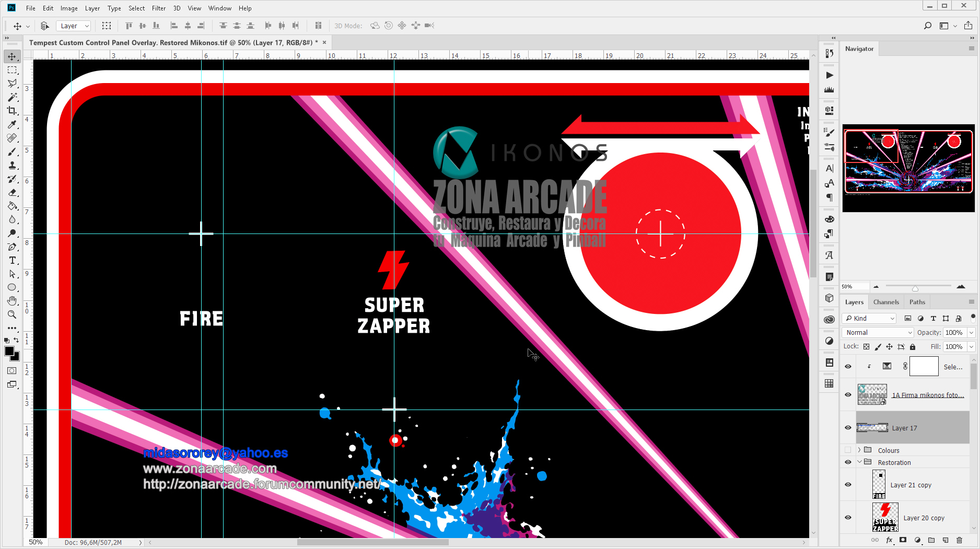Select the Zoom tool in toolbar
980x549 pixels.
point(12,314)
